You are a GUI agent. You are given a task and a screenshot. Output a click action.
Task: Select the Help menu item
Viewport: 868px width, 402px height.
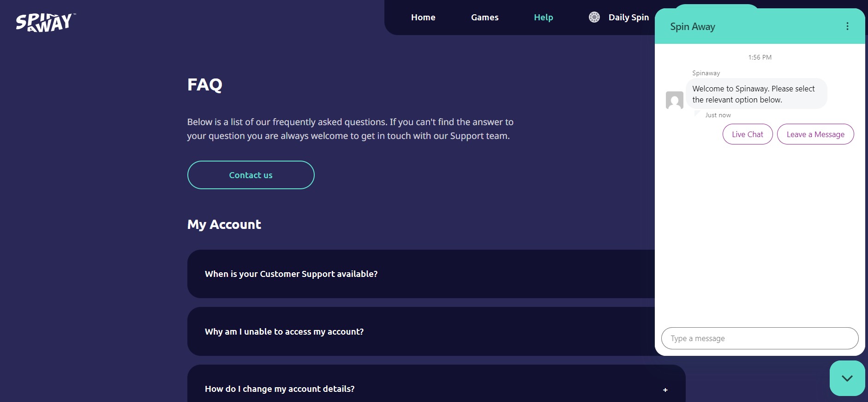click(543, 18)
